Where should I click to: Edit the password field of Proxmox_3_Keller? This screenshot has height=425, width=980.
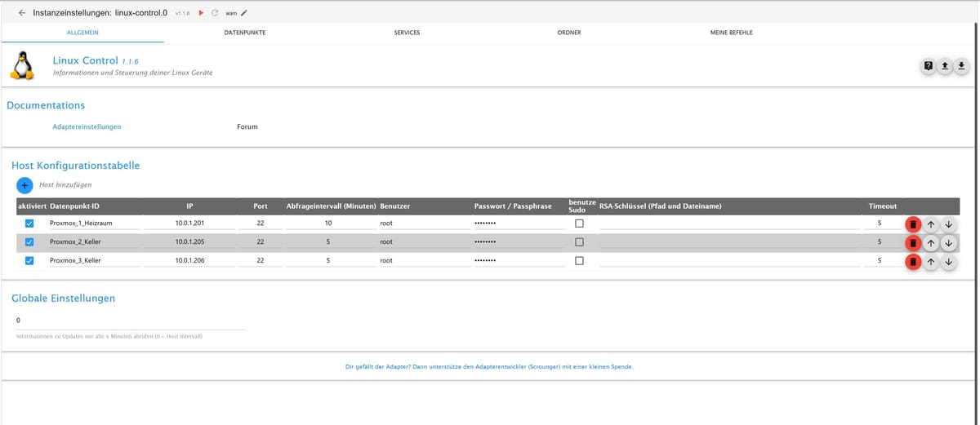(519, 260)
